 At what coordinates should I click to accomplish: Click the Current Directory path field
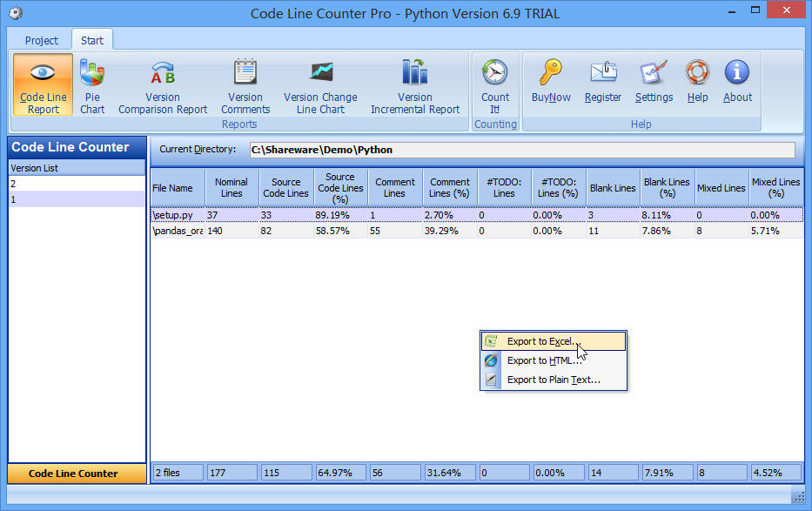pyautogui.click(x=522, y=150)
